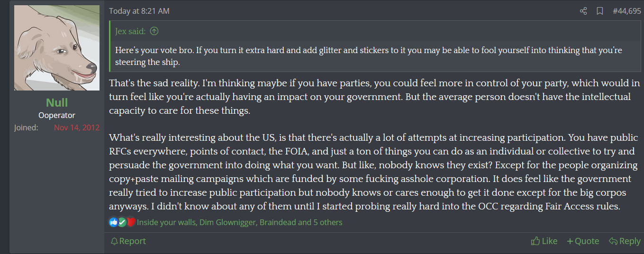This screenshot has width=644, height=254.
Task: Open Null's dog avatar image
Action: click(x=57, y=48)
